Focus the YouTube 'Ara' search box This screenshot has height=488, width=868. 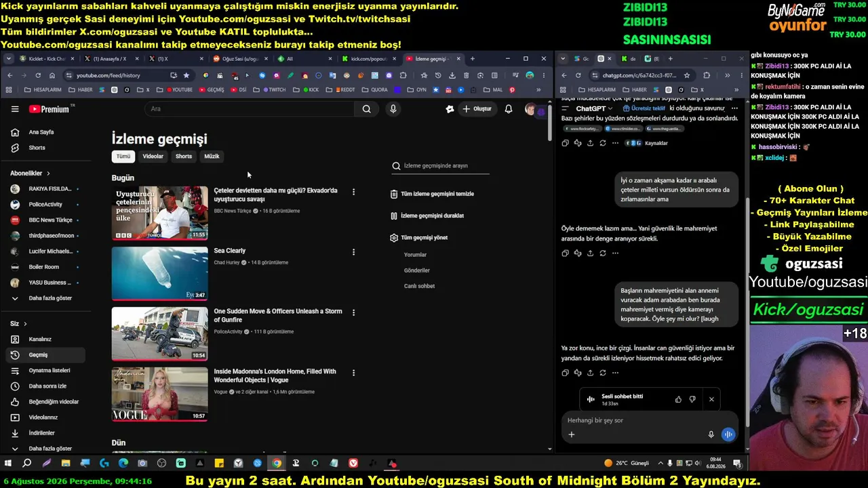pyautogui.click(x=250, y=109)
